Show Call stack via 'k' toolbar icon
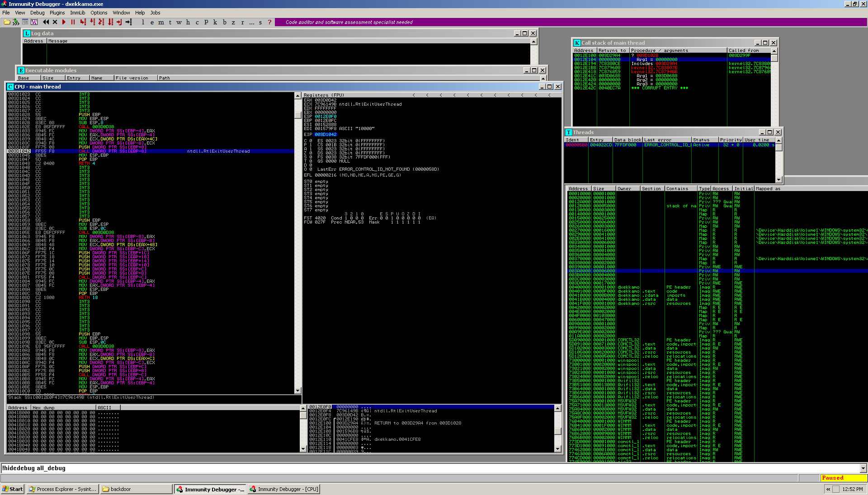This screenshot has width=868, height=495. (215, 22)
